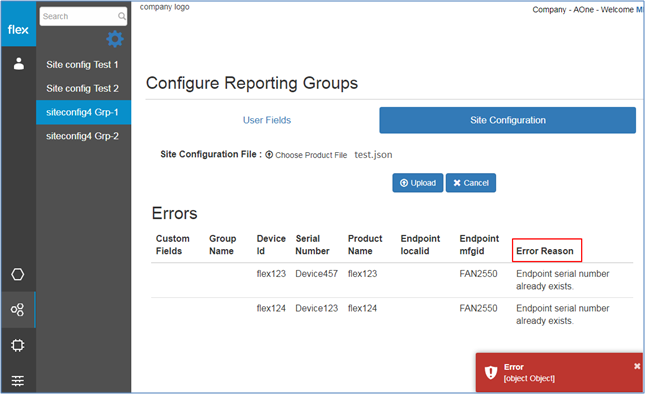This screenshot has width=645, height=394.
Task: Click the [object Object] error message
Action: [529, 378]
